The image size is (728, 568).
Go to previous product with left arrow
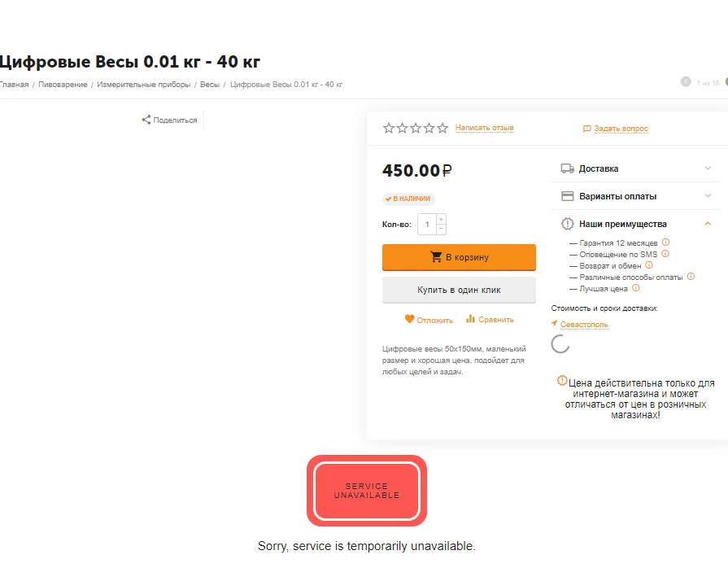click(685, 81)
